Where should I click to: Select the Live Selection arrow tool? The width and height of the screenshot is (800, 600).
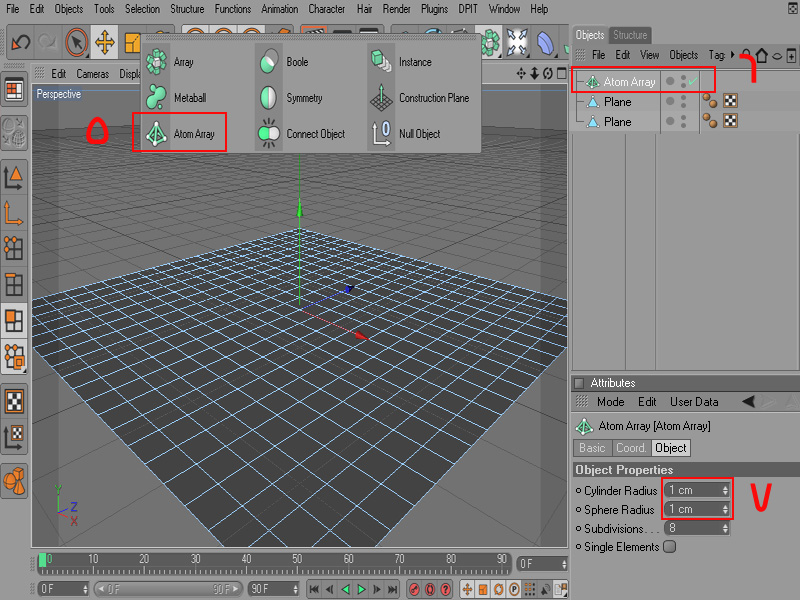(x=77, y=42)
